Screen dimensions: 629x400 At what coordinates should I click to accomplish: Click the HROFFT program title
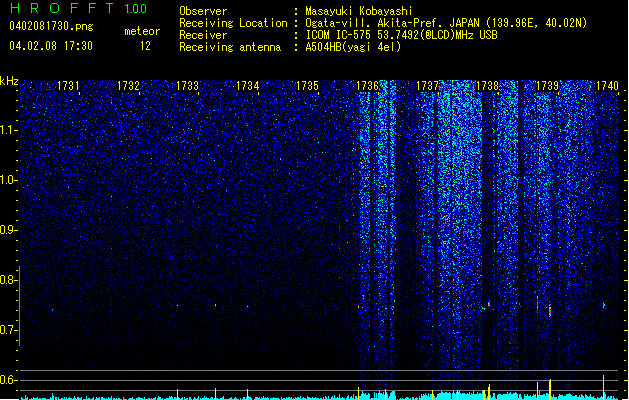(x=62, y=8)
